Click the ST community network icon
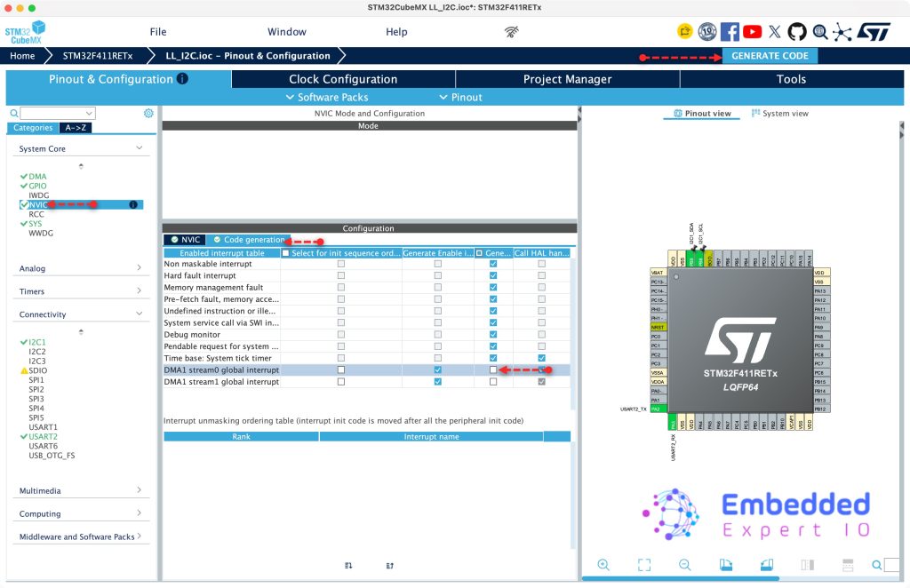Screen dimensions: 910x588 click(x=842, y=32)
